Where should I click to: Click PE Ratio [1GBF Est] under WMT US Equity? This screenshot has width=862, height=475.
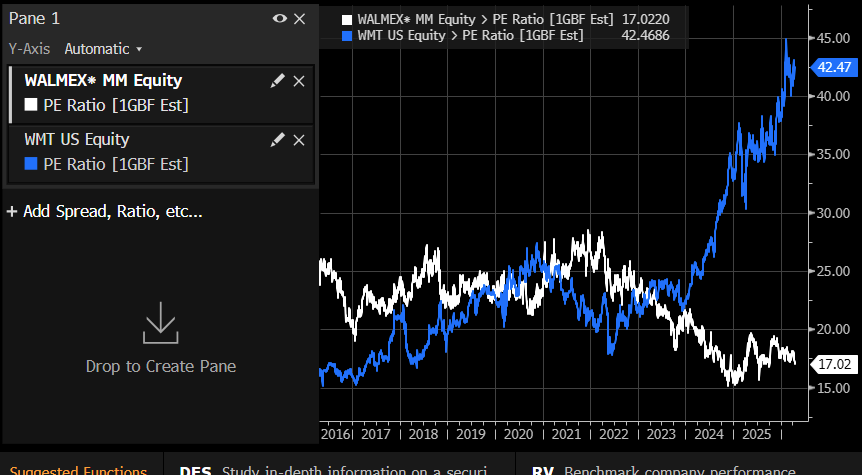[x=116, y=164]
